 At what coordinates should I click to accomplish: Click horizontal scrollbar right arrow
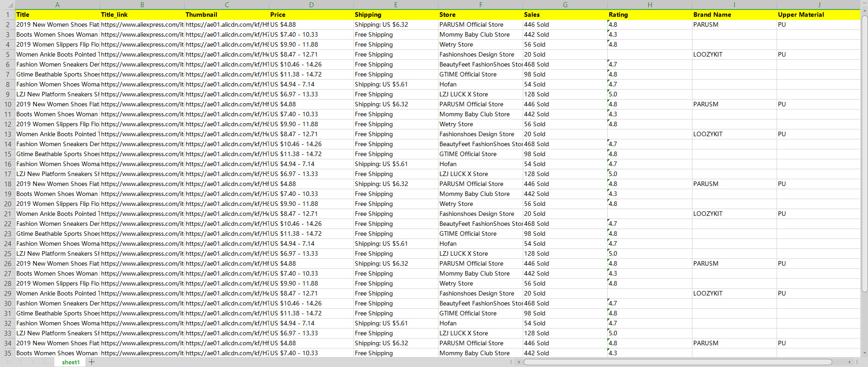(849, 362)
